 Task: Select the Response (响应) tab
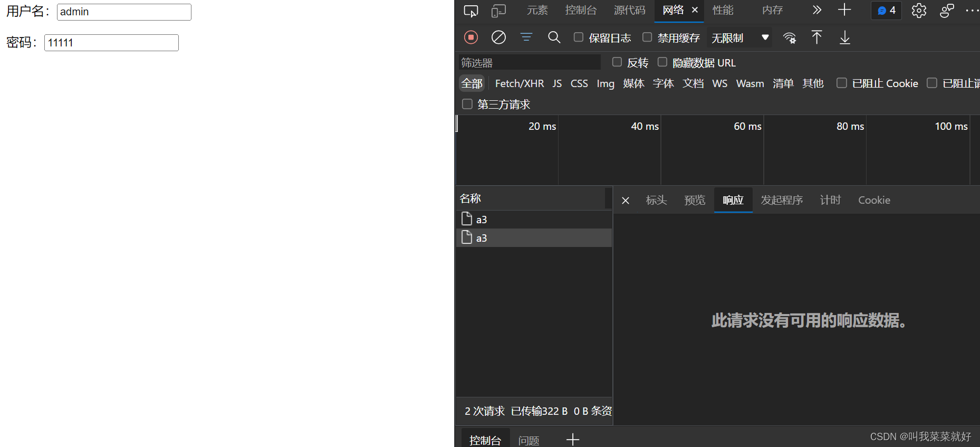(x=733, y=201)
